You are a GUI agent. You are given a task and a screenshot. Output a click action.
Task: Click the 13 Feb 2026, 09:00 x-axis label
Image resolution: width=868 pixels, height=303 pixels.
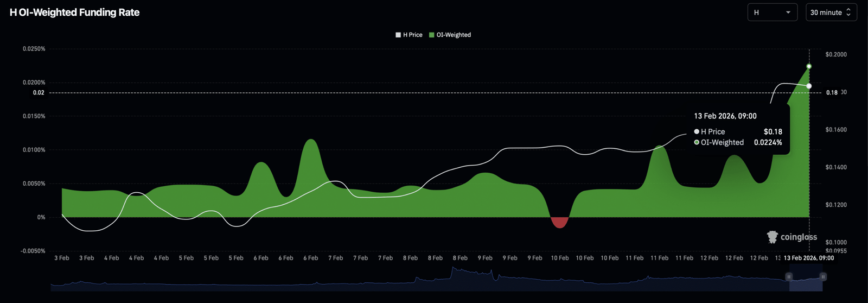coord(808,258)
